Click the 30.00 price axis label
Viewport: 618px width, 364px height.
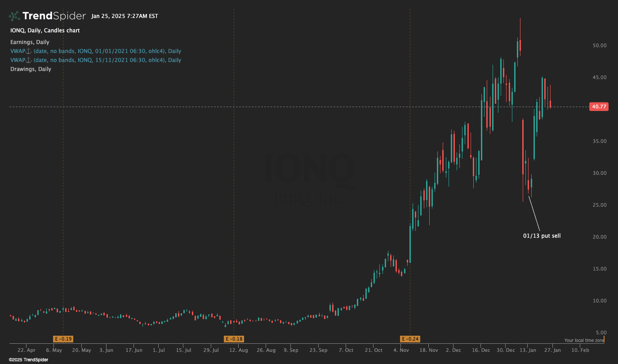point(600,173)
